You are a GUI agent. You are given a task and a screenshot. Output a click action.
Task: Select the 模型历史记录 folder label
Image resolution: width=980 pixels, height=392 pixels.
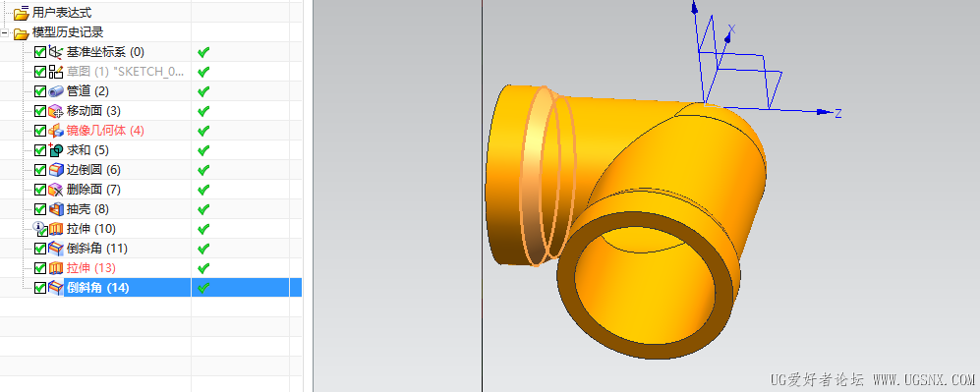(68, 32)
